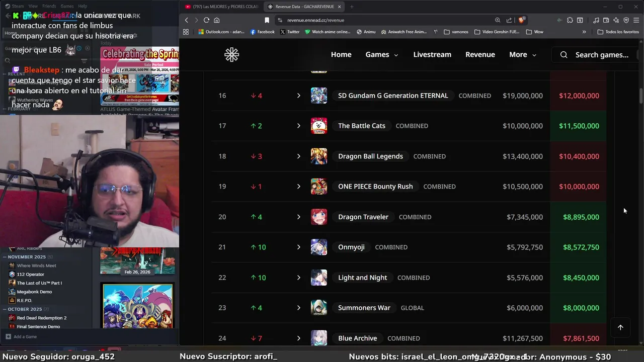This screenshot has height=362, width=644.
Task: Open the Outlook.com bookmark
Action: click(221, 32)
